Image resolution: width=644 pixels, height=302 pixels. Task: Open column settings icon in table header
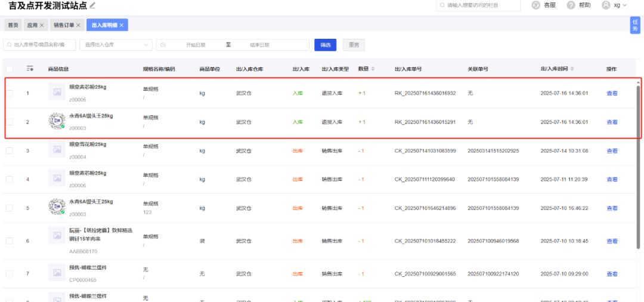pos(30,69)
